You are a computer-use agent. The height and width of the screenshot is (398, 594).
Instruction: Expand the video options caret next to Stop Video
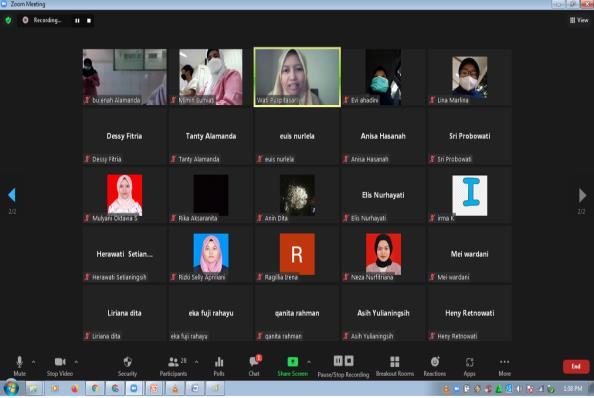pos(76,362)
